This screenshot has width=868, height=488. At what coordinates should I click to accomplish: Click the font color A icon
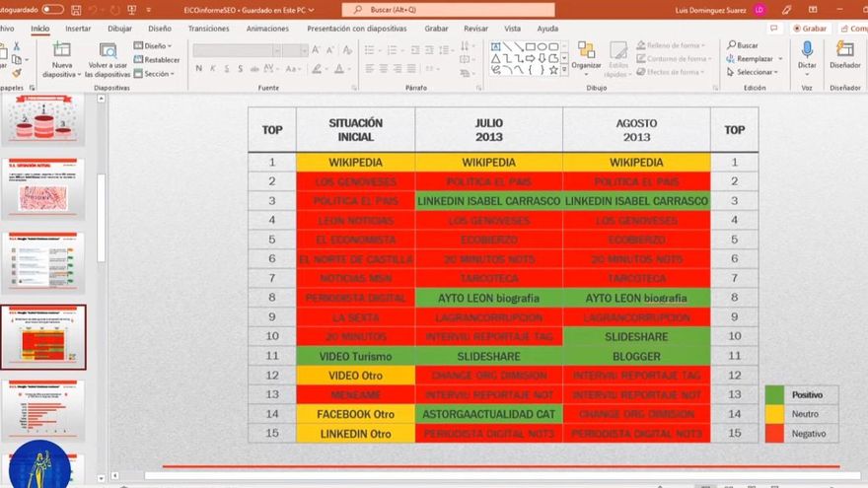click(x=338, y=69)
